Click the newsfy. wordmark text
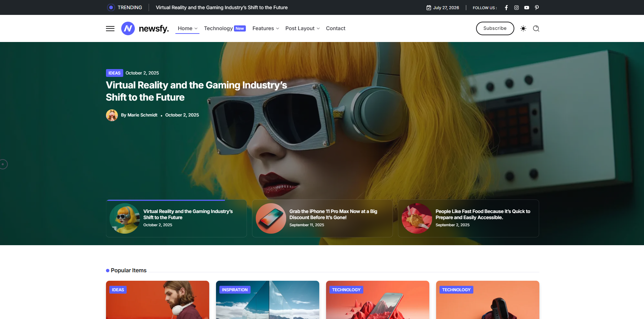Image resolution: width=644 pixels, height=319 pixels. pos(154,28)
